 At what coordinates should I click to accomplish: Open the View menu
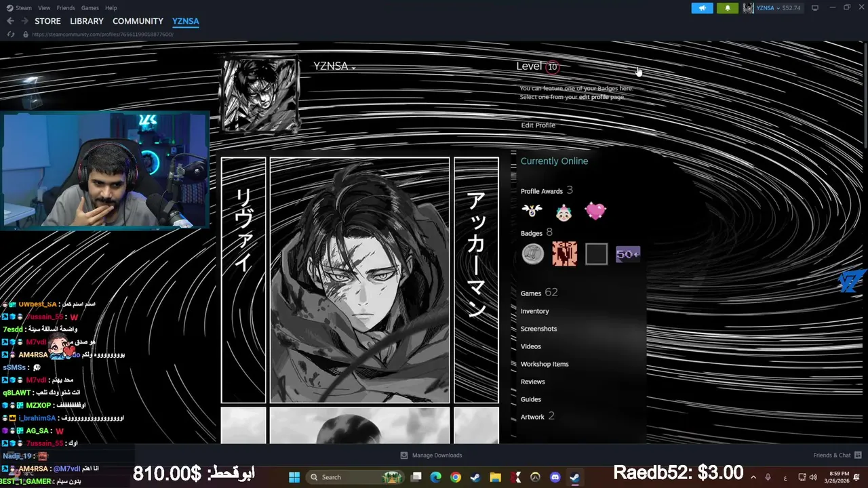coord(44,8)
